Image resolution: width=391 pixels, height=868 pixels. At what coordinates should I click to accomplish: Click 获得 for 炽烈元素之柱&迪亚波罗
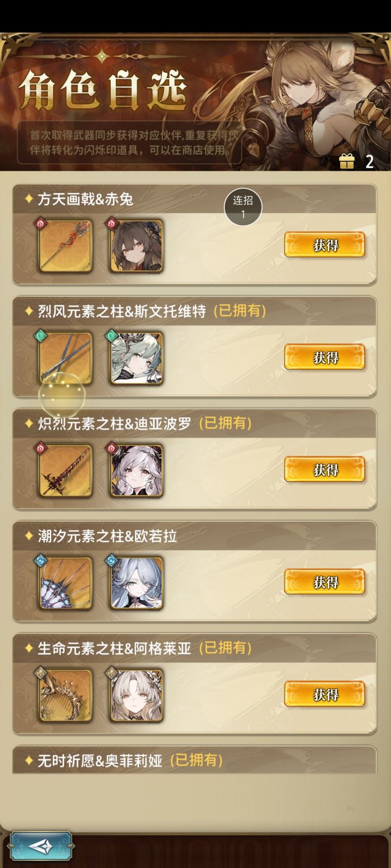pyautogui.click(x=325, y=470)
